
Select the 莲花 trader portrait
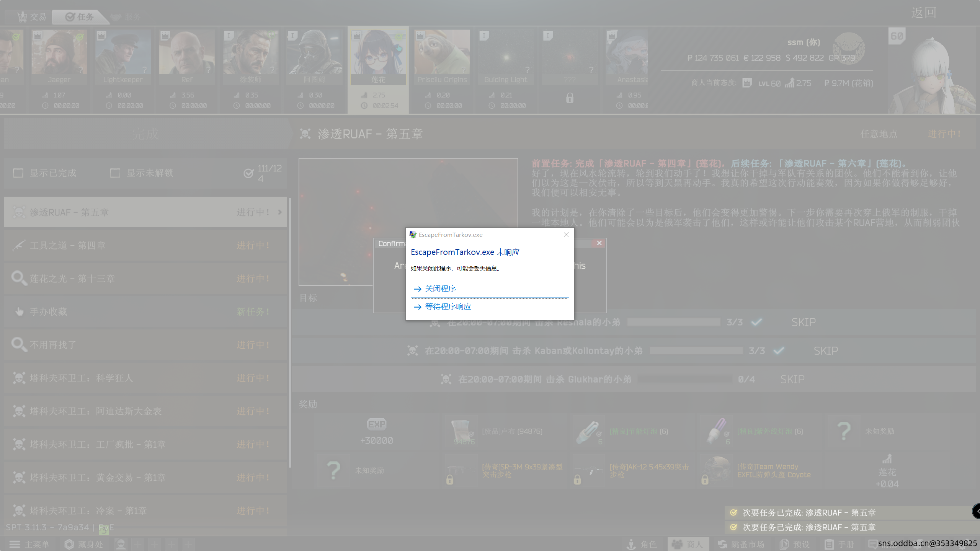378,52
